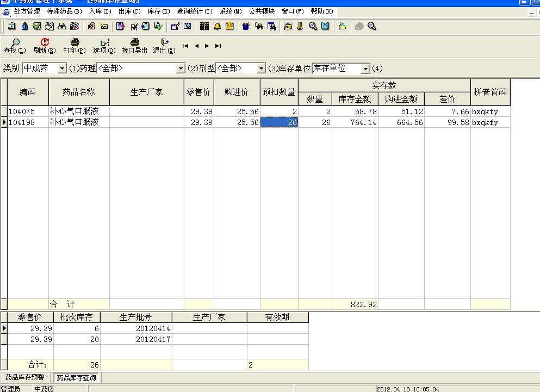Click the dotted grid toolbar icon

tap(204, 26)
